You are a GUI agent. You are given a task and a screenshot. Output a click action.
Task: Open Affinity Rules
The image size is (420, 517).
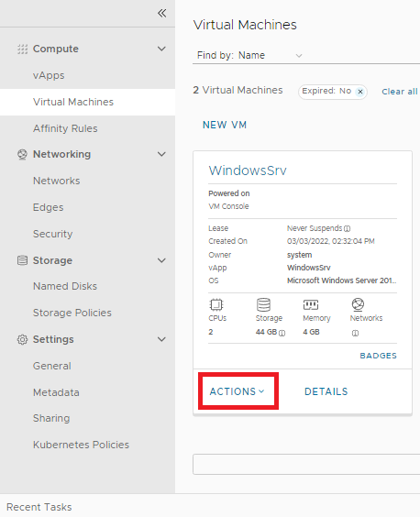tap(65, 128)
